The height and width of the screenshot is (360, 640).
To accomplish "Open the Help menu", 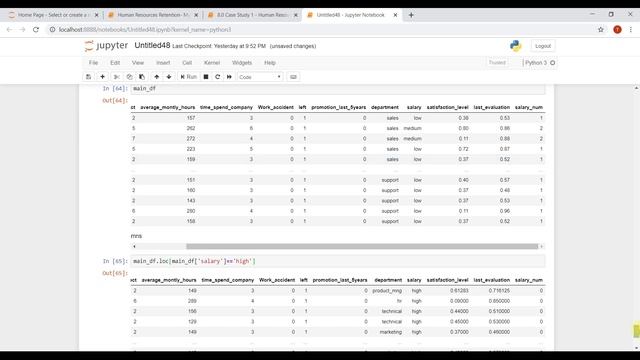I will [x=270, y=63].
